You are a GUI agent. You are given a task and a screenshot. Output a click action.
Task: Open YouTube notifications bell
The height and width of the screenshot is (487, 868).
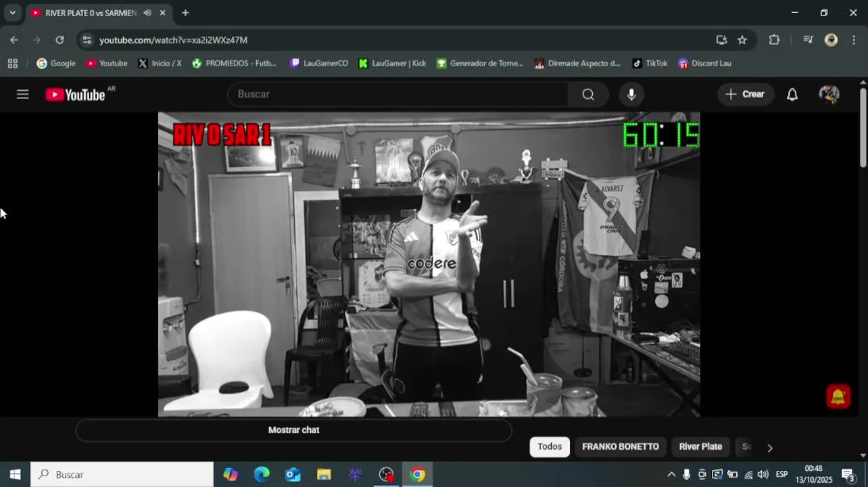[792, 94]
